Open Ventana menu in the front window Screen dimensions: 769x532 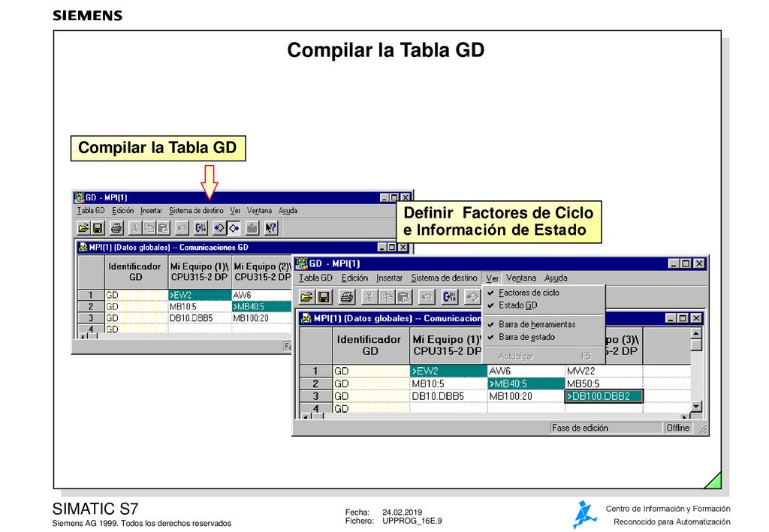521,278
